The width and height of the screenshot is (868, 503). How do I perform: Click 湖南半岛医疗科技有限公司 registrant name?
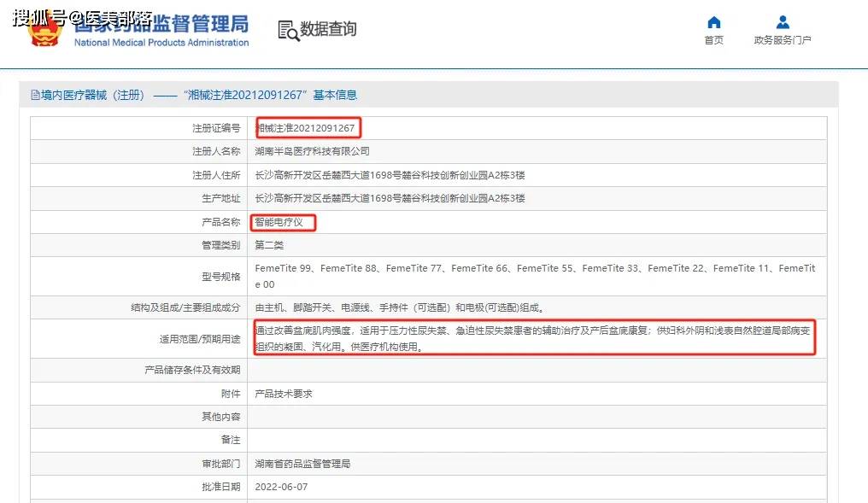pyautogui.click(x=312, y=151)
